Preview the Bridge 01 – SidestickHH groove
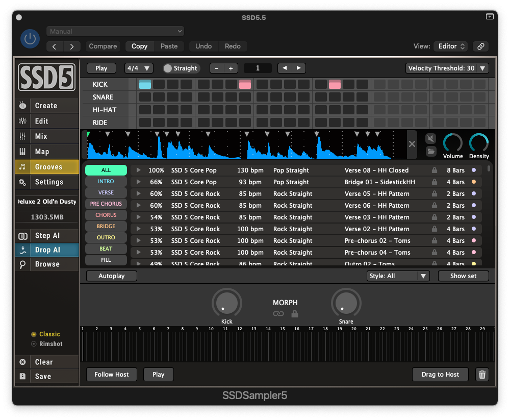Image resolution: width=510 pixels, height=420 pixels. pyautogui.click(x=139, y=182)
